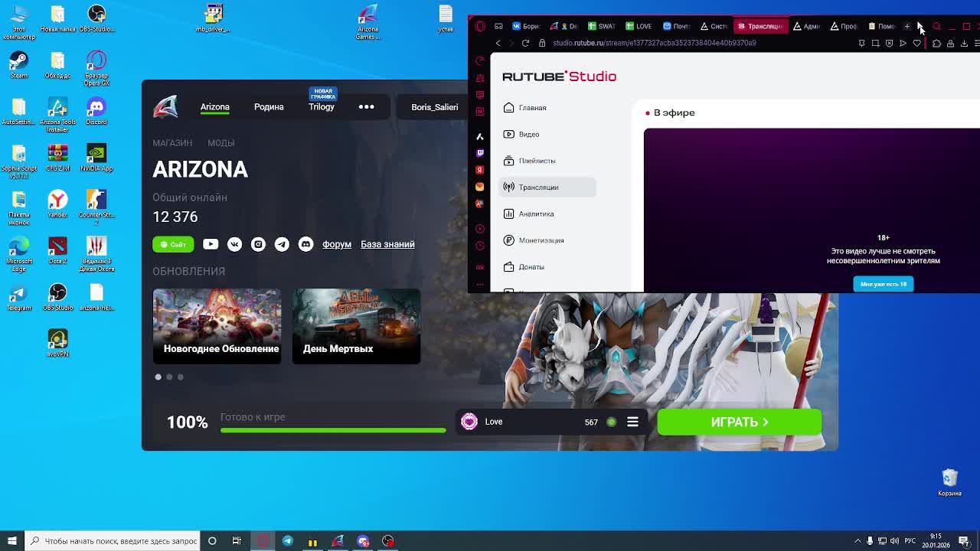
Task: Open the Discord desktop shortcut
Action: point(96,111)
